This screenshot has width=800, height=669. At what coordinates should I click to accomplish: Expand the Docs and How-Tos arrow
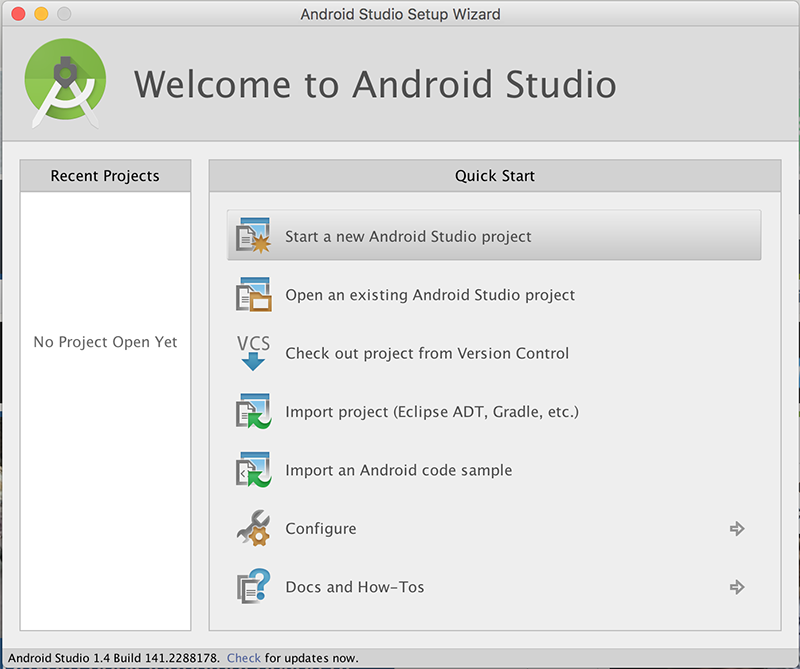[737, 587]
